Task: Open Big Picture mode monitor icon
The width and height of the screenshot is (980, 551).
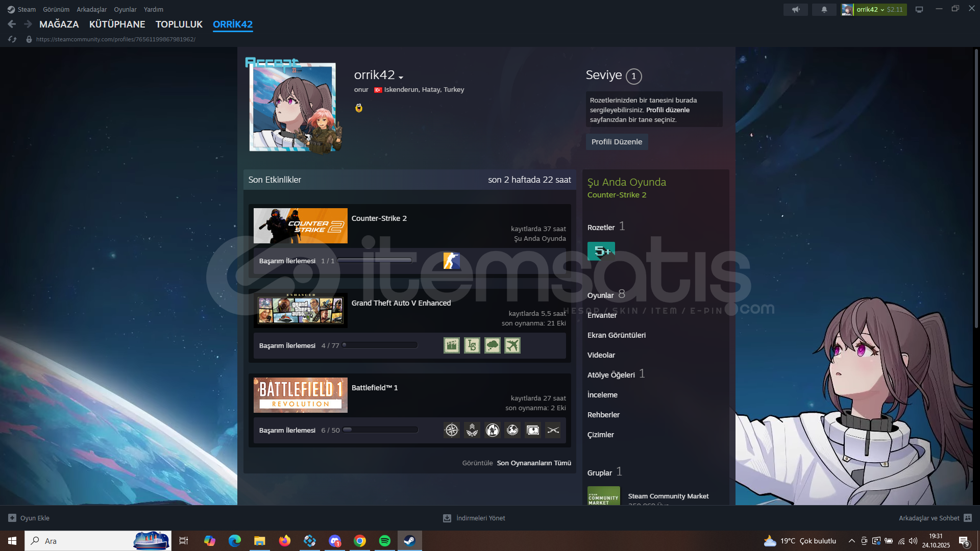Action: 919,9
